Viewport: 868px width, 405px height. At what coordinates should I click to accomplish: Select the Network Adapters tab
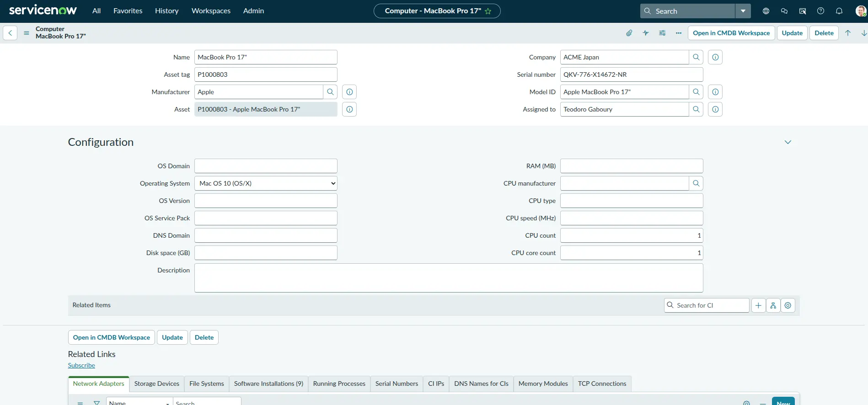[x=98, y=384]
